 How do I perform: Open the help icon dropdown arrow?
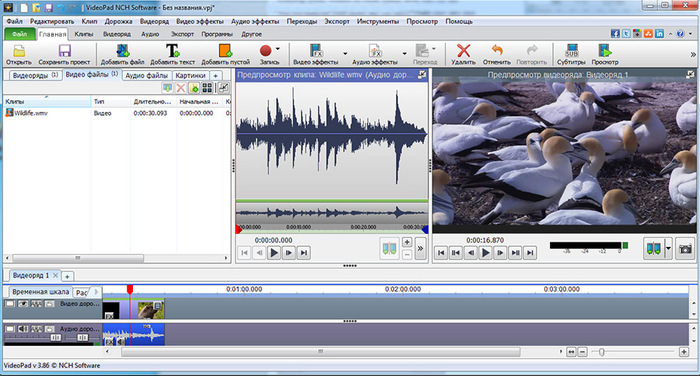tap(690, 34)
